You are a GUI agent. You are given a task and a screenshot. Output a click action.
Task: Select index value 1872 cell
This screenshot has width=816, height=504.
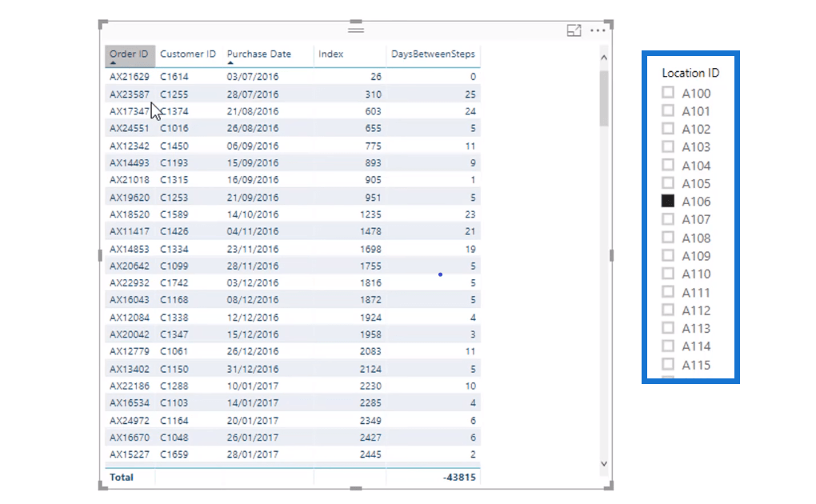pyautogui.click(x=370, y=300)
